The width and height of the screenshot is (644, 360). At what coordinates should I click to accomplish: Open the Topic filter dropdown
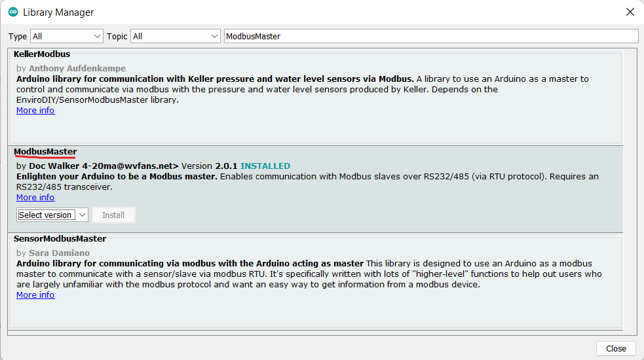[176, 36]
